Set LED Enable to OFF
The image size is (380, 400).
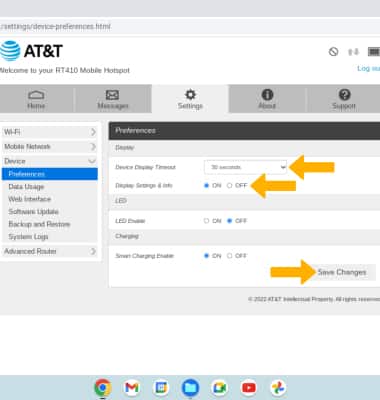coord(229,221)
